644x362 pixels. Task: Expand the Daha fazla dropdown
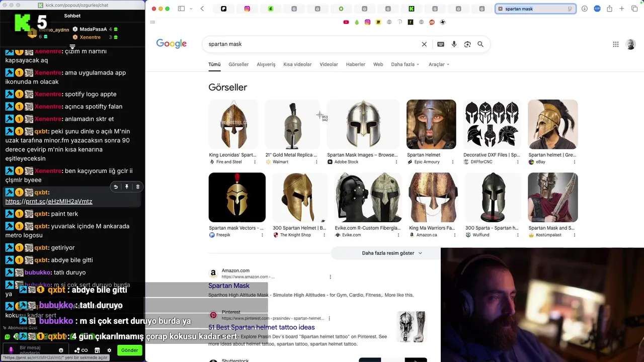[x=405, y=64]
